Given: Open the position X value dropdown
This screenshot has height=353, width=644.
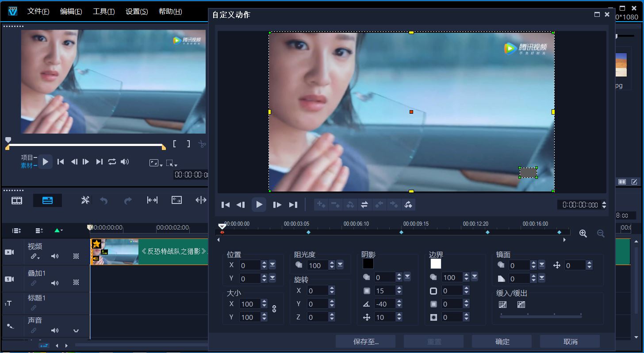Looking at the screenshot, I should point(272,265).
